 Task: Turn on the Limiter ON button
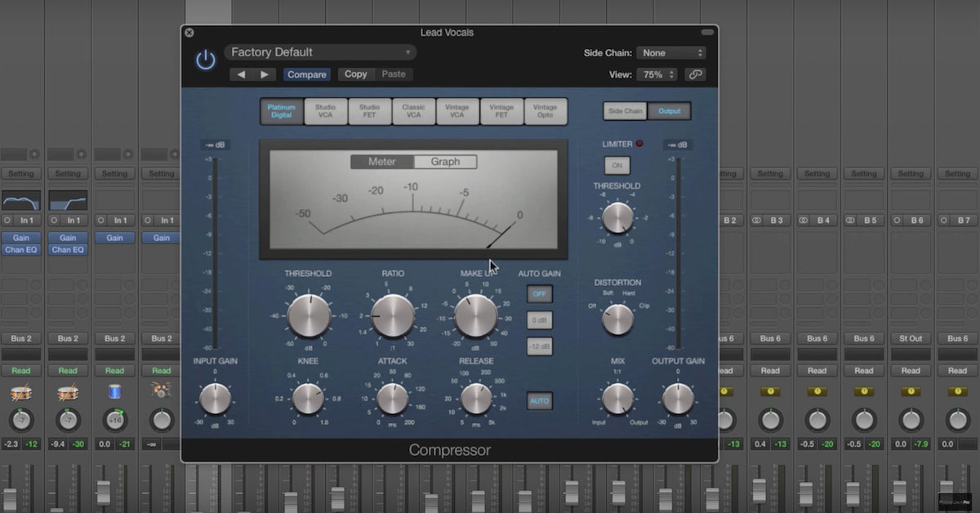pos(617,166)
